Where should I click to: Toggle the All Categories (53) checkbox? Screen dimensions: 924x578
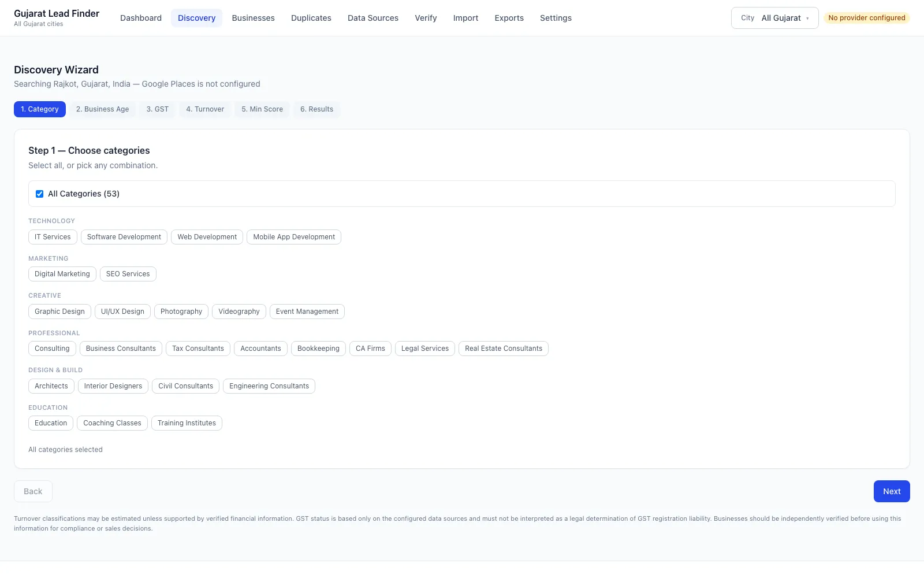coord(39,194)
